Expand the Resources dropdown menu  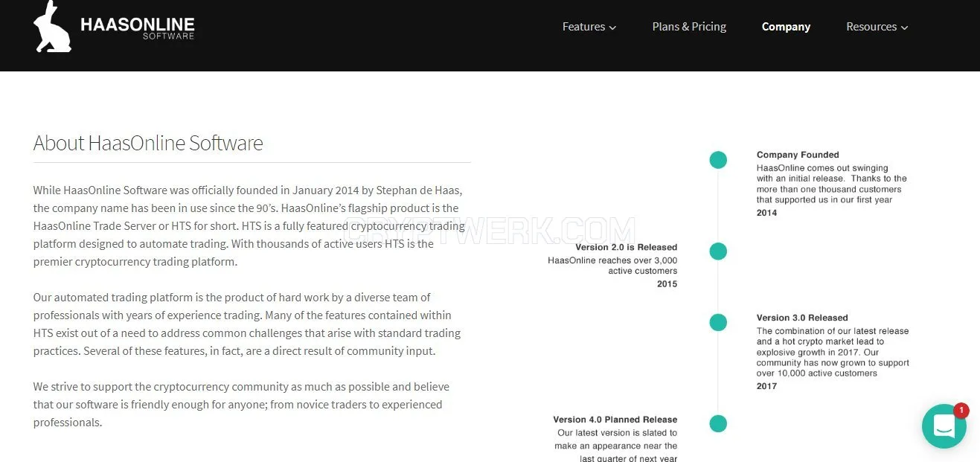click(x=877, y=27)
